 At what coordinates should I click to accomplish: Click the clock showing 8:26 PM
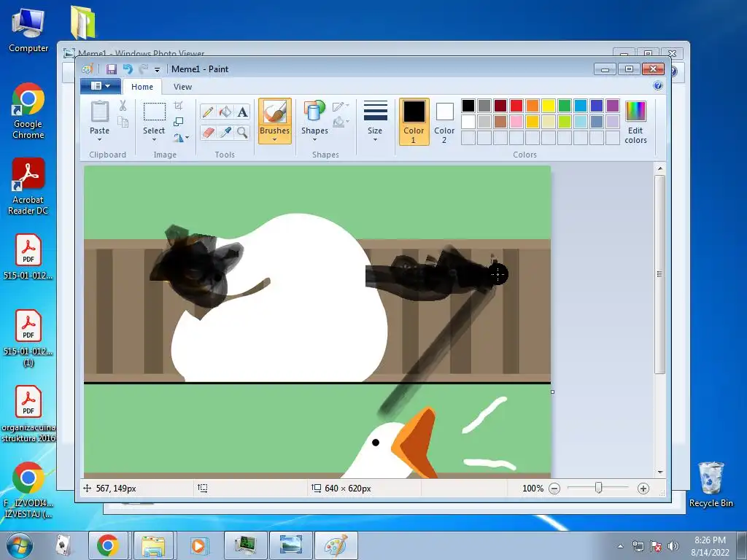pos(710,540)
